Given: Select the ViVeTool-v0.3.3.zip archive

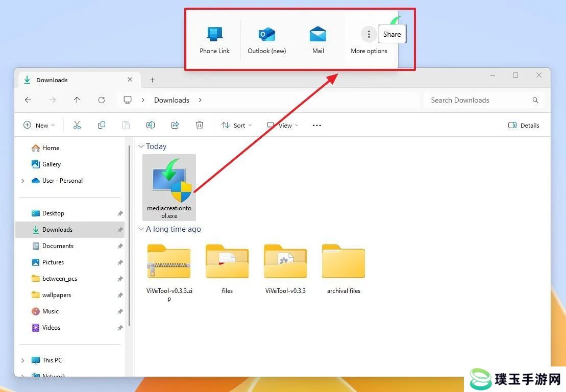Looking at the screenshot, I should pos(169,273).
